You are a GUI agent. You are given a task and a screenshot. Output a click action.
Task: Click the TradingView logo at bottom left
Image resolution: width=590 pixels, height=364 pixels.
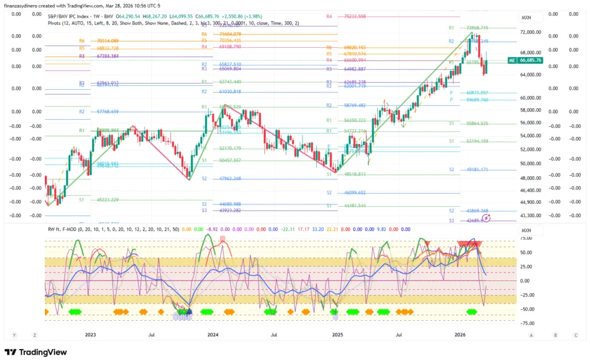pos(36,352)
